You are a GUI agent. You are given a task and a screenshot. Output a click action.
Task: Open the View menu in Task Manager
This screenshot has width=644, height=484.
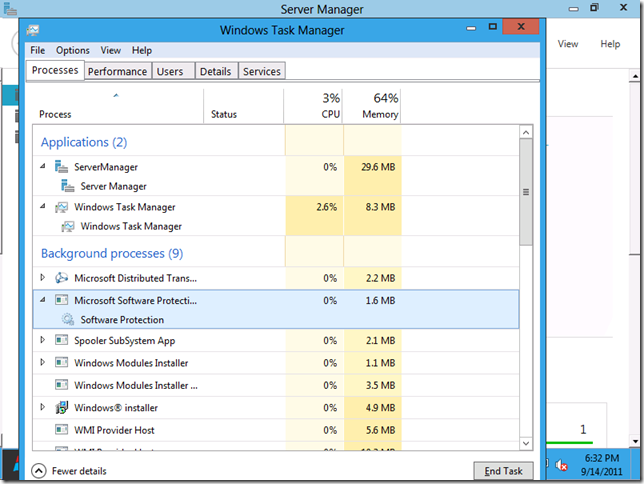(110, 50)
